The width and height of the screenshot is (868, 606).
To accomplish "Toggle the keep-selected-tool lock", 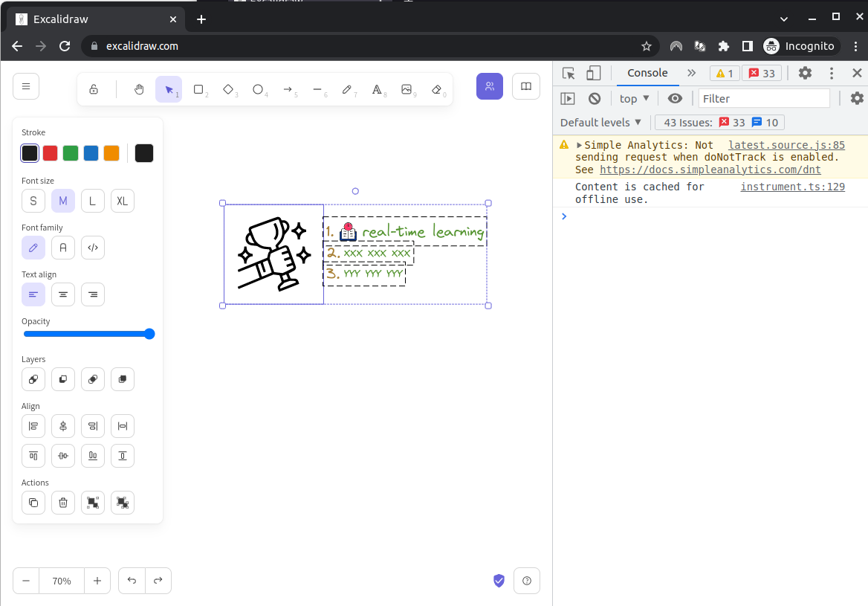I will tap(94, 89).
